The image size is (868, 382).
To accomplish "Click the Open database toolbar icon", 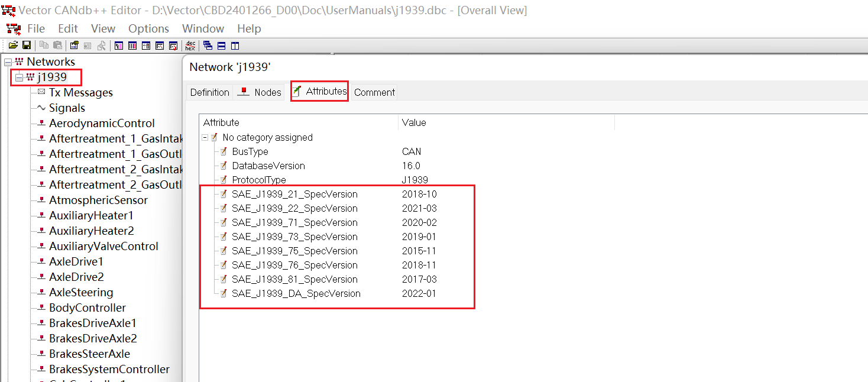I will (x=13, y=46).
